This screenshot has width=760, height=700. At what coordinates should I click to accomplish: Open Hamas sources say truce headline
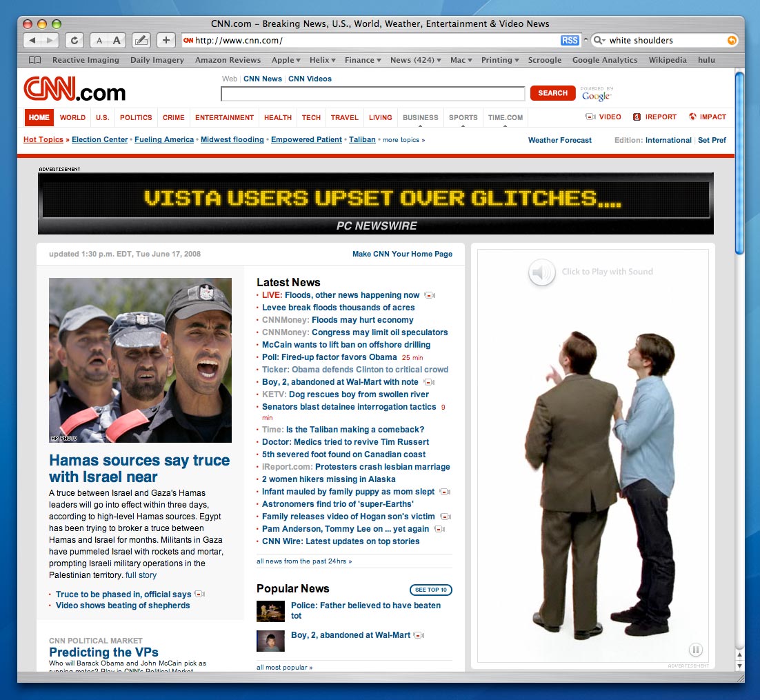coord(139,468)
